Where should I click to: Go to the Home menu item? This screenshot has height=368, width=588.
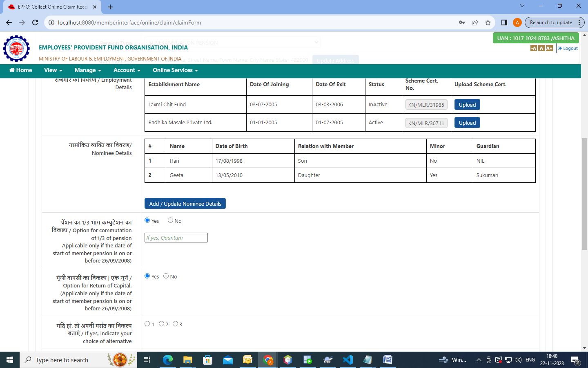point(21,70)
